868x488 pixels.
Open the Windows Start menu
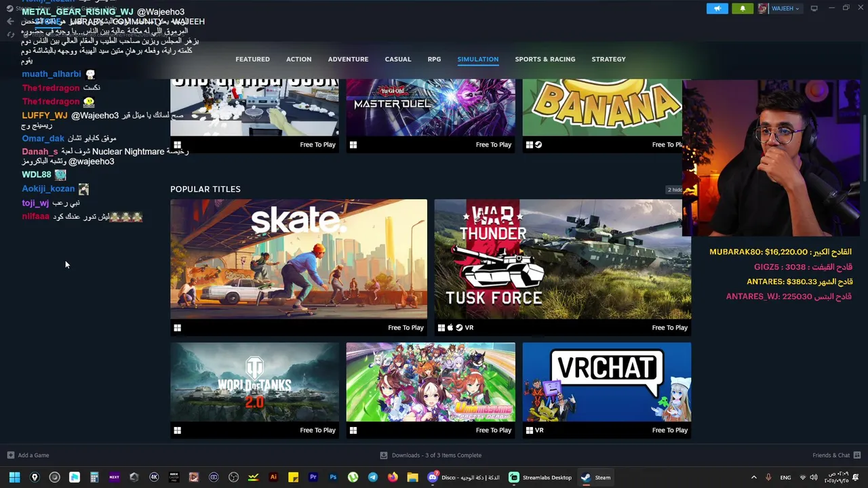(x=14, y=477)
